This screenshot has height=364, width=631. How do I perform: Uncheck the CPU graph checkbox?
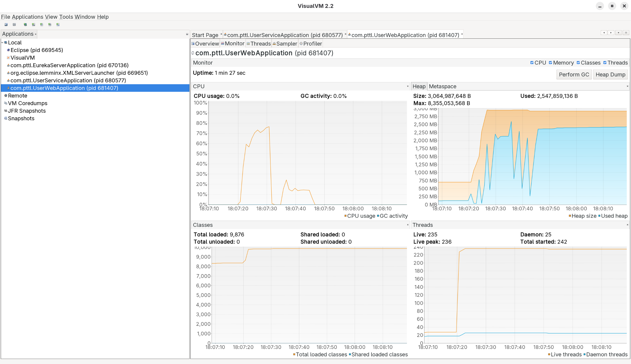pyautogui.click(x=532, y=63)
